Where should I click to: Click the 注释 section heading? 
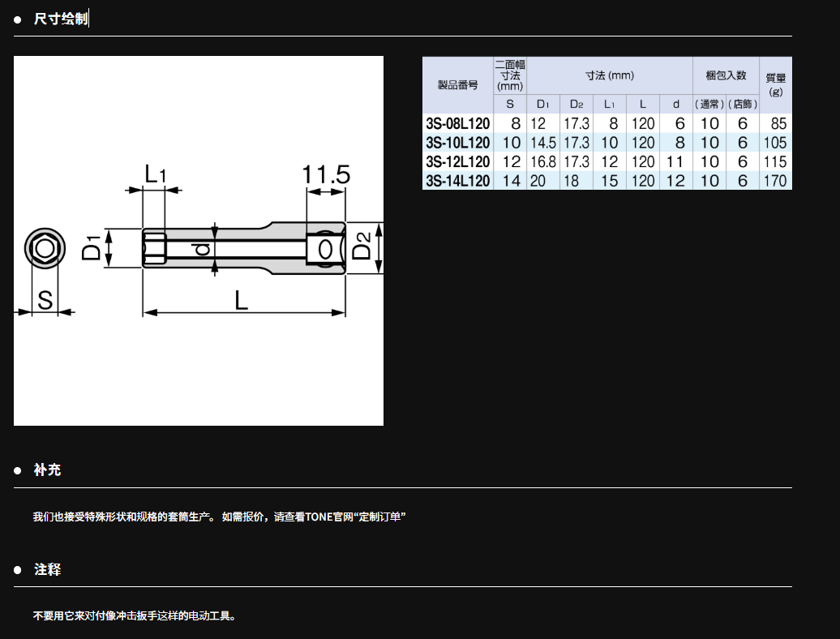[x=47, y=569]
